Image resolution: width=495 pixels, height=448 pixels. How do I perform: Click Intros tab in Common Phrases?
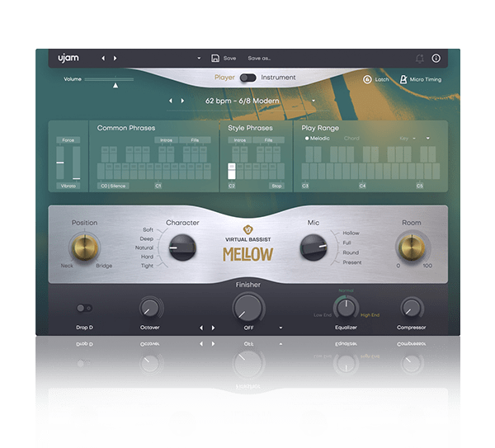click(x=167, y=140)
